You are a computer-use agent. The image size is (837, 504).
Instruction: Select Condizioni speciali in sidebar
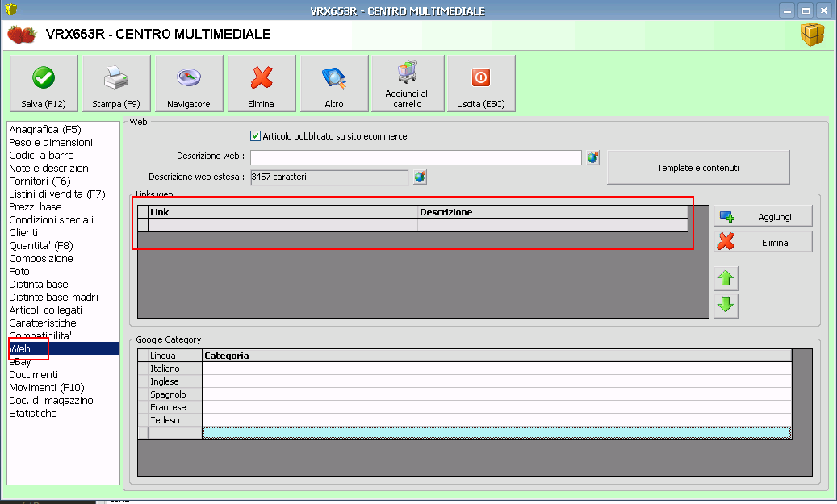[51, 219]
